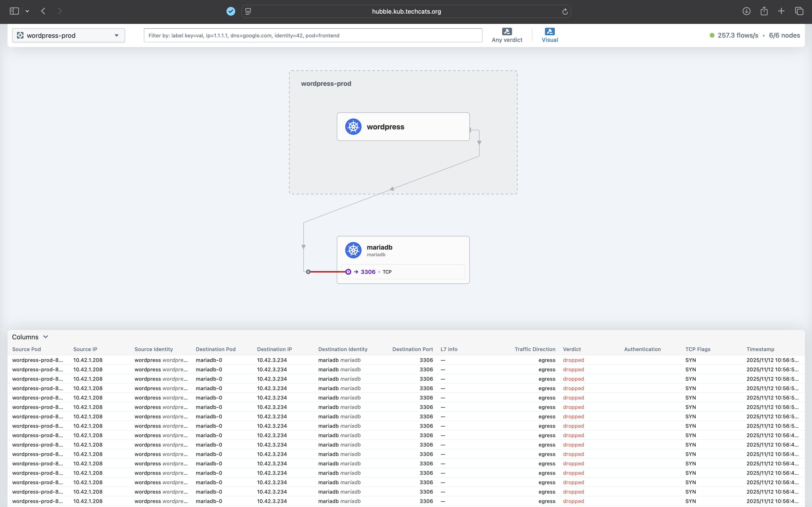Click the wordpress Kubernetes icon
The image size is (812, 507).
coord(353,127)
